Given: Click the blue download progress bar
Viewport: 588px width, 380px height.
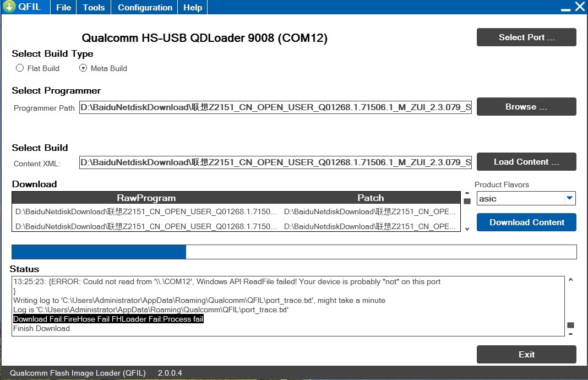Looking at the screenshot, I should click(x=294, y=252).
